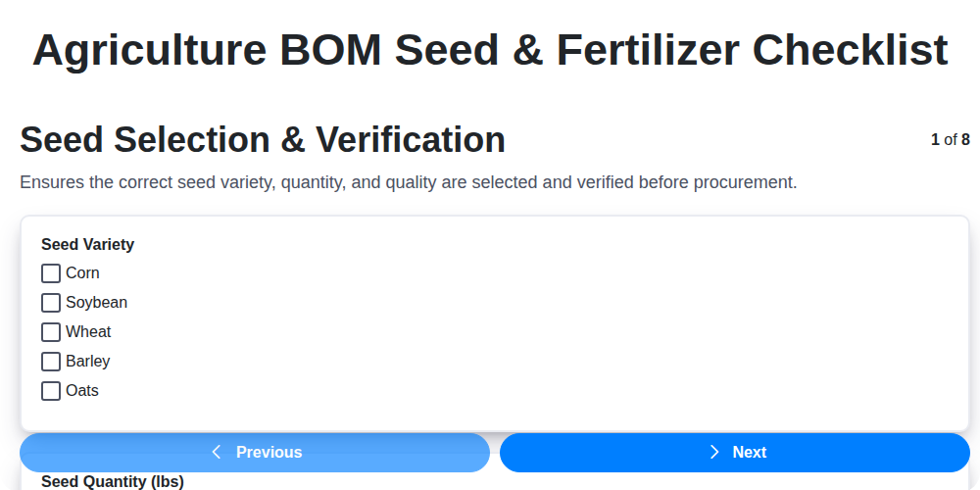Viewport: 980px width, 490px height.
Task: Click the Wheat option label text
Action: tap(88, 332)
